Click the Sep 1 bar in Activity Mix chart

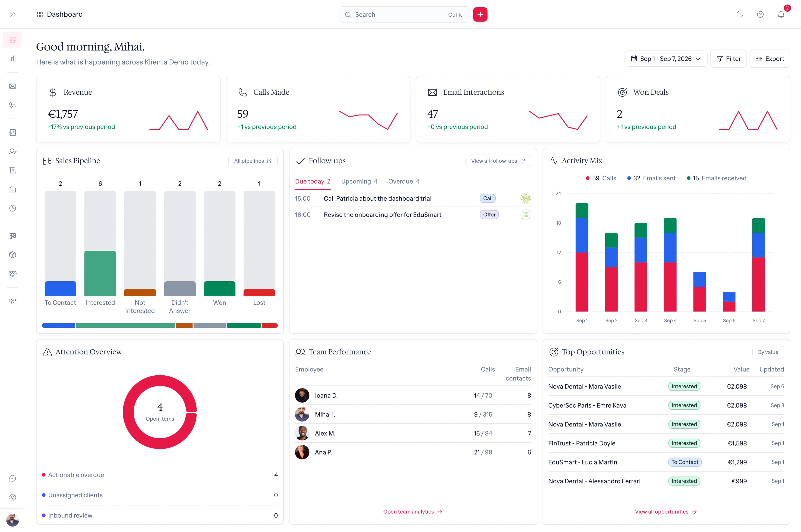582,258
